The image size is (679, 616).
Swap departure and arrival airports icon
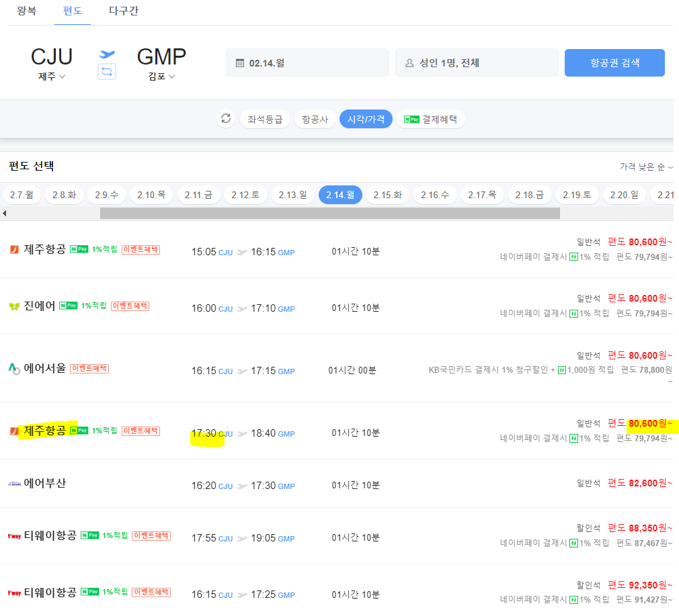106,71
